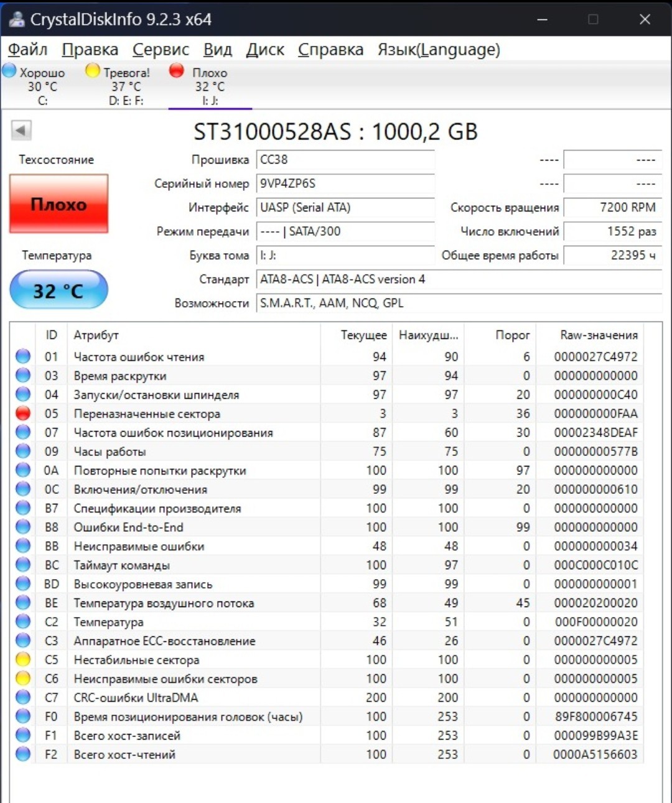Screen dimensions: 672x803
Task: Click the previous disk arrow button
Action: (21, 130)
